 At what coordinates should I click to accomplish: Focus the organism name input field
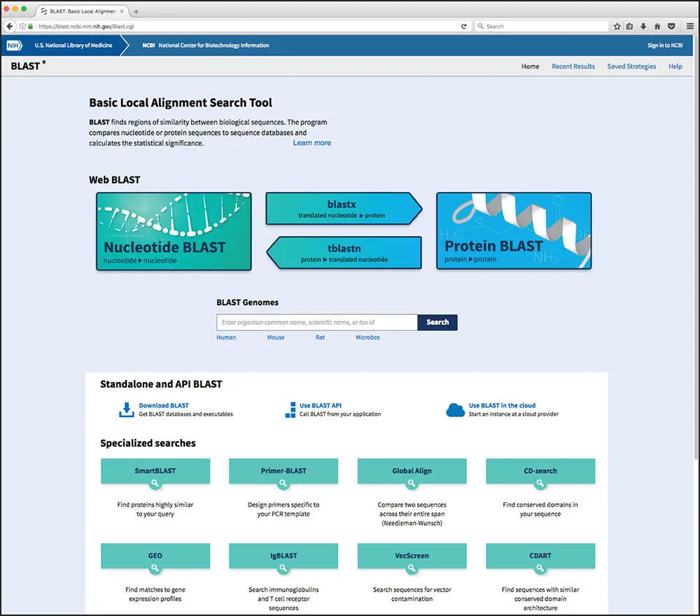click(x=317, y=322)
